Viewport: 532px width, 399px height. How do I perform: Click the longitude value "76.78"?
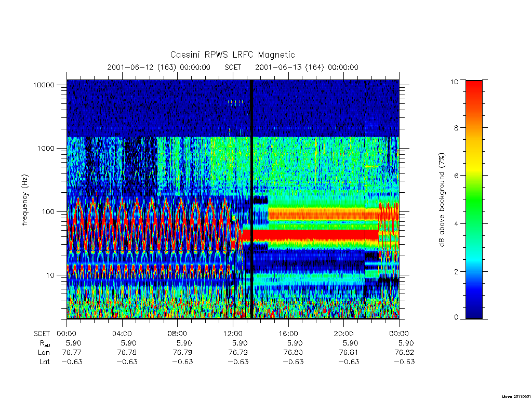click(x=127, y=353)
